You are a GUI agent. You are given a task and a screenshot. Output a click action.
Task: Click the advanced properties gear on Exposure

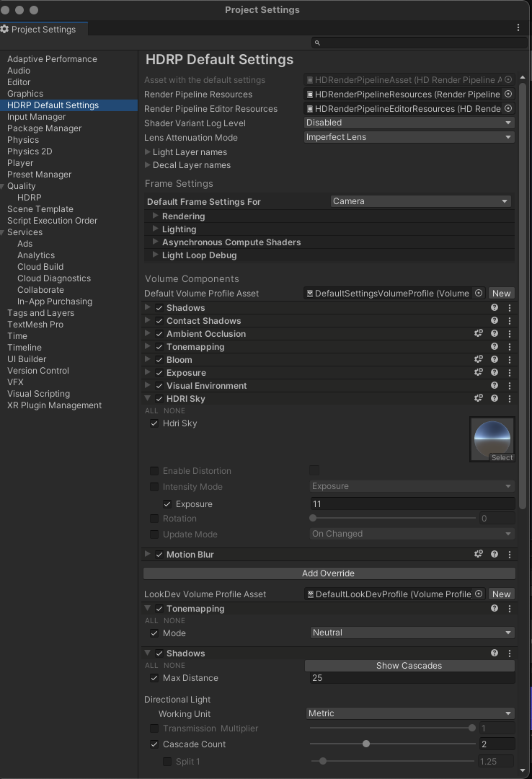[x=478, y=373]
